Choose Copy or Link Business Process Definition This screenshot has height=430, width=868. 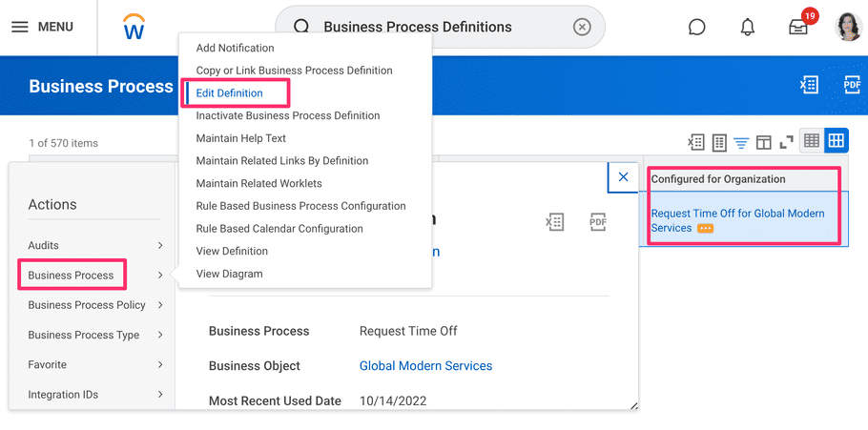(294, 71)
